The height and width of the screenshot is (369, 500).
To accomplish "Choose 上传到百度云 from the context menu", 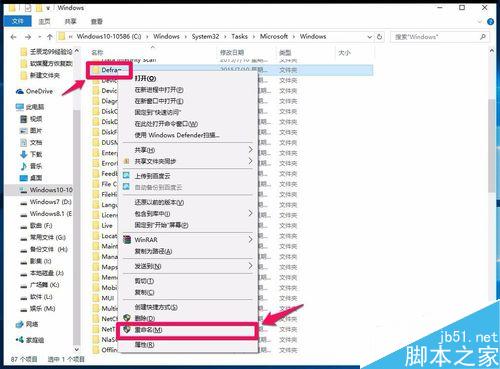I will click(153, 176).
